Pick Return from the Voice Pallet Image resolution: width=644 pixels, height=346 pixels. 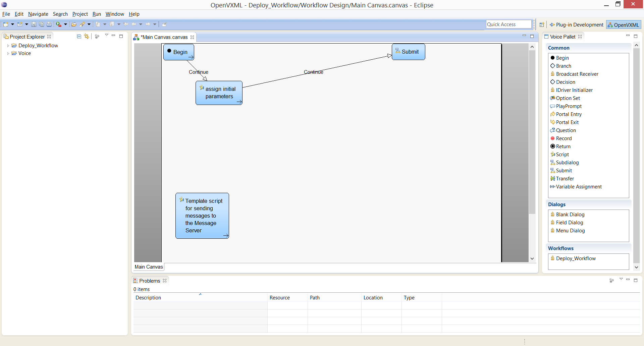[x=560, y=147]
